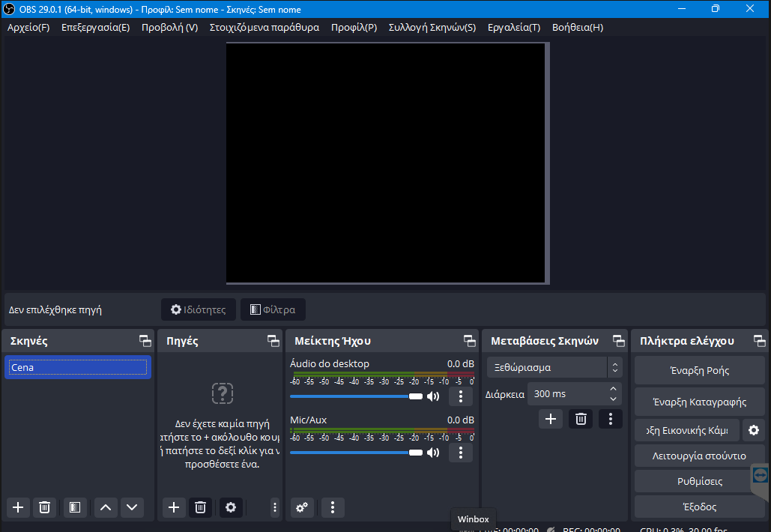
Task: Open advanced audio properties gears icon
Action: [302, 507]
